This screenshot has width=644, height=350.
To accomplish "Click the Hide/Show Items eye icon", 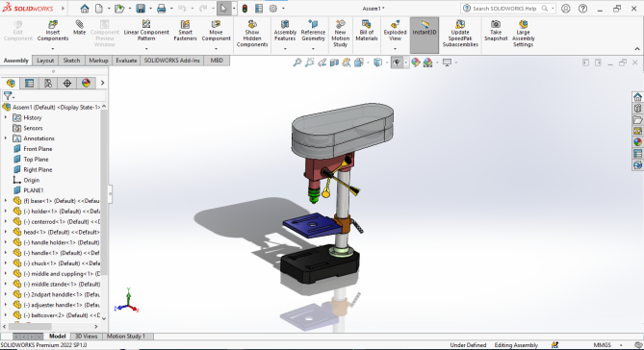I will (397, 62).
